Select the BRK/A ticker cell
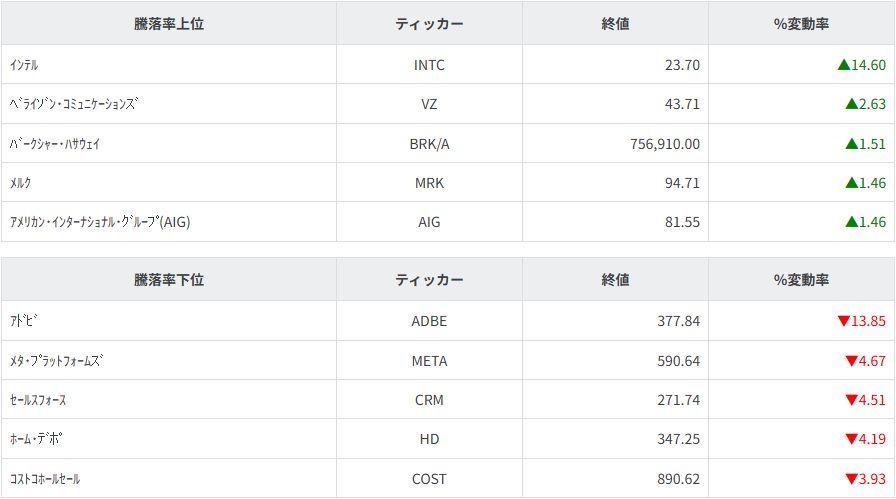Viewport: 896px width, 499px height. point(429,144)
